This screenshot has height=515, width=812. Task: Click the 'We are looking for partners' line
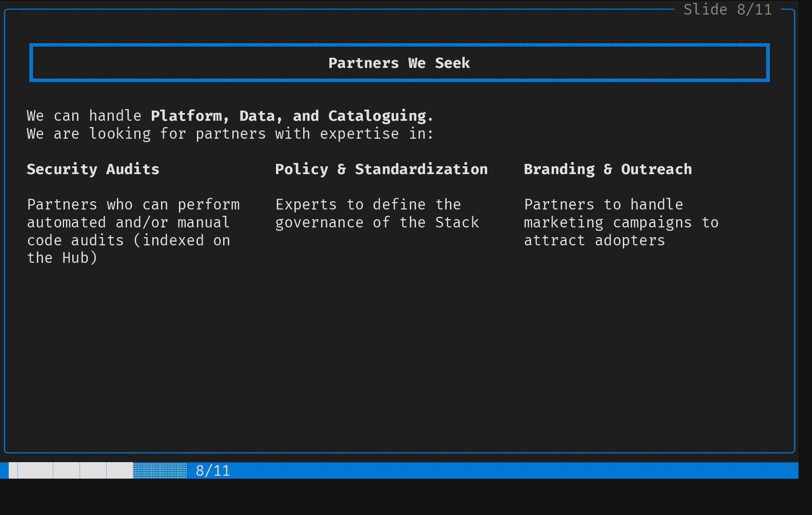click(230, 134)
